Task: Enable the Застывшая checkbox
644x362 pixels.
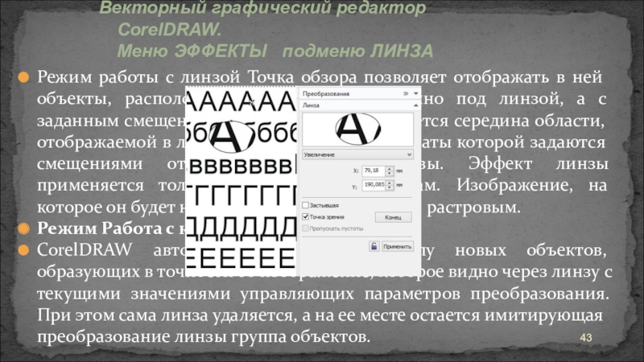Action: [305, 205]
